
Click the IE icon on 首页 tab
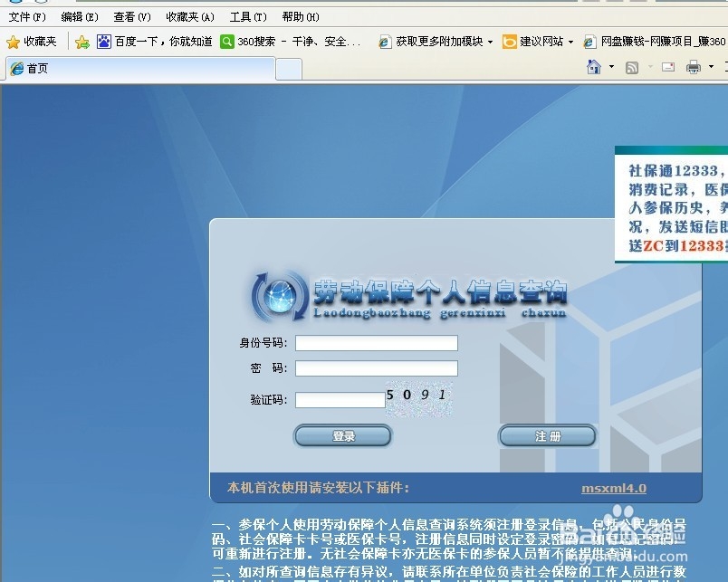(x=16, y=69)
